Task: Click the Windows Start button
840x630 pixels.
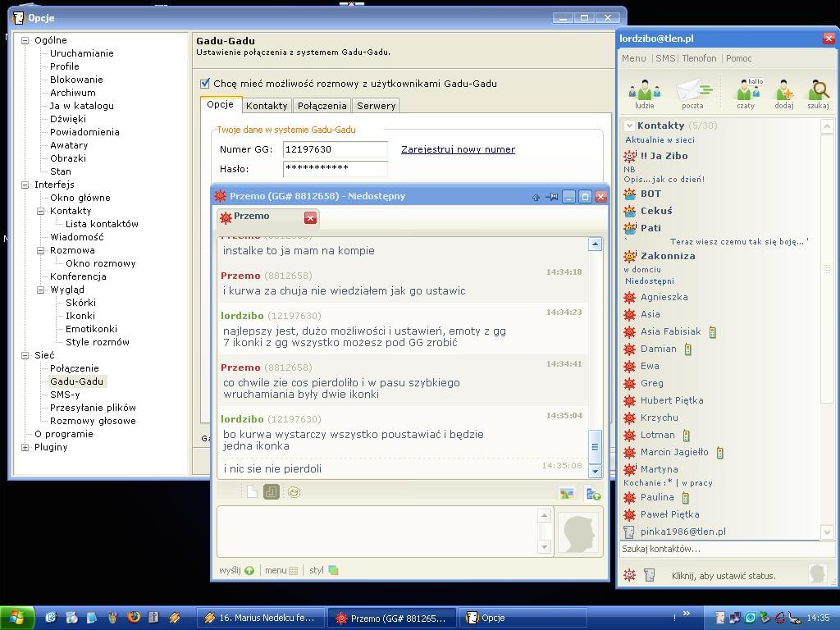Action: click(17, 618)
